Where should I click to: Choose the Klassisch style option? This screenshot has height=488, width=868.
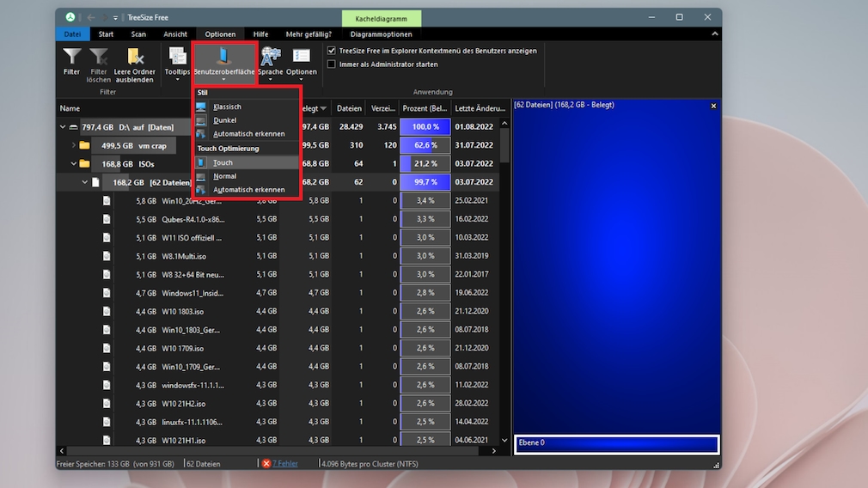pyautogui.click(x=227, y=107)
